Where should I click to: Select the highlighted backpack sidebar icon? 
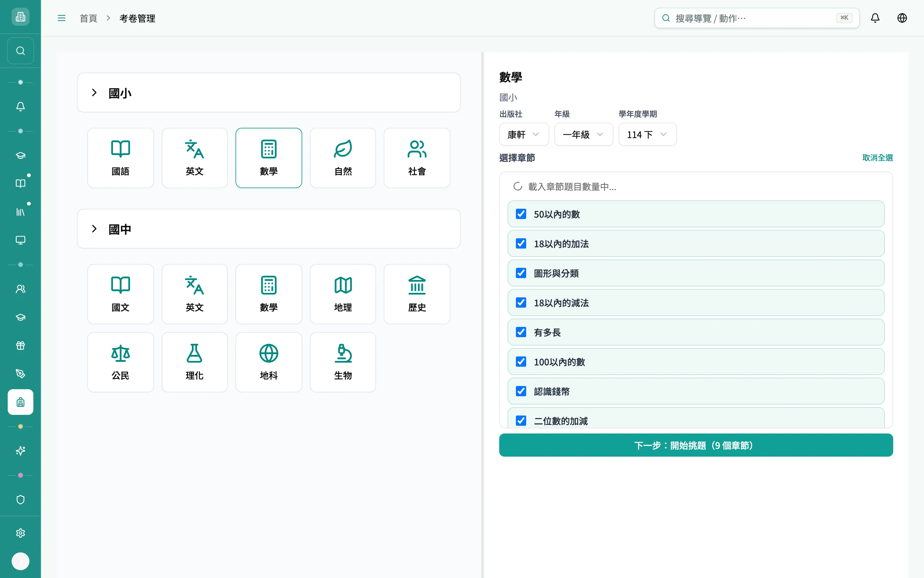pos(20,402)
